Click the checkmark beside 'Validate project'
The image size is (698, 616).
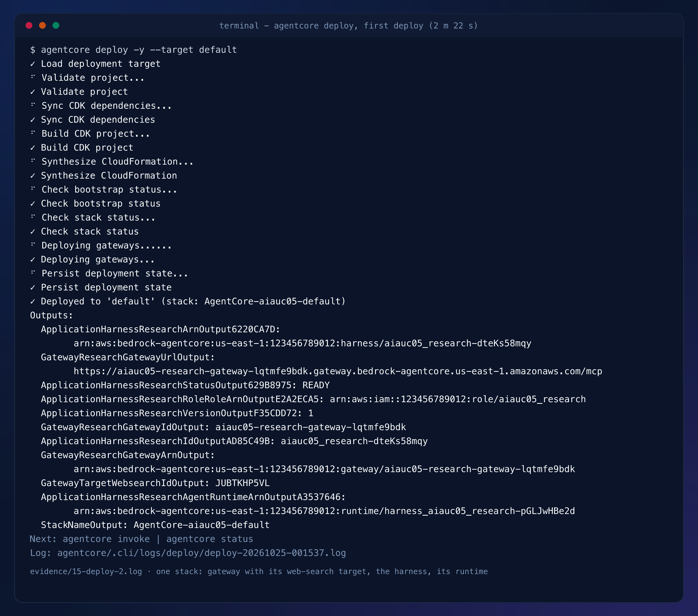click(x=33, y=92)
